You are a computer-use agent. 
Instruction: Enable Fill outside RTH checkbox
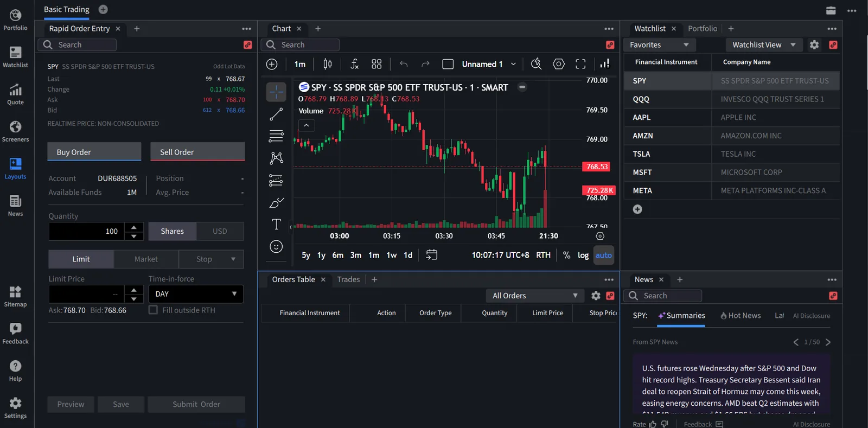tap(153, 310)
